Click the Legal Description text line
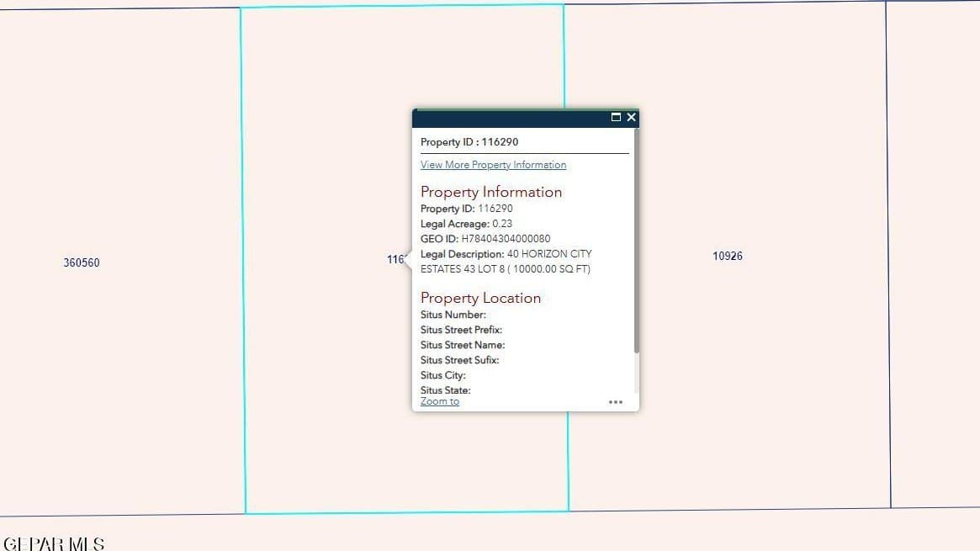This screenshot has height=551, width=980. point(506,253)
